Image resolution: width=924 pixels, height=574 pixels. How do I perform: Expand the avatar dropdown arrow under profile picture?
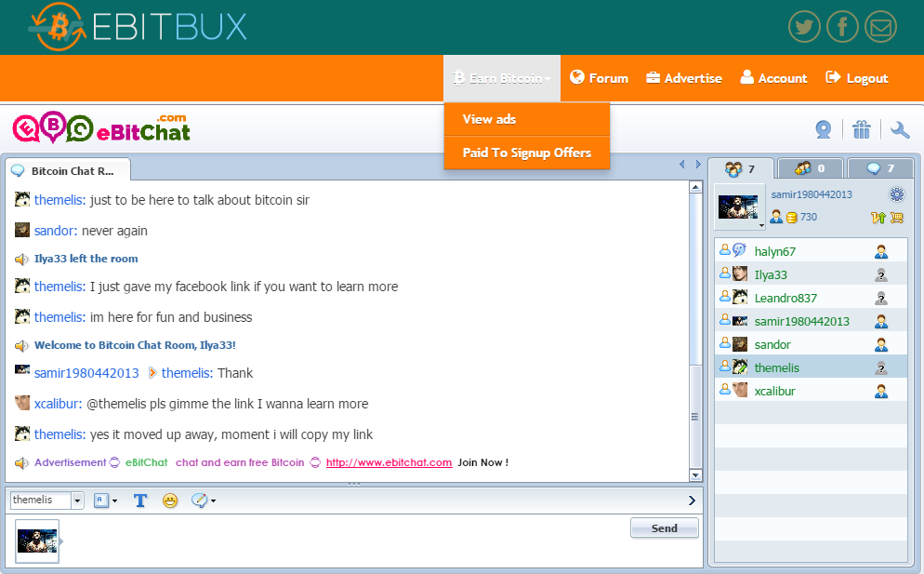761,225
